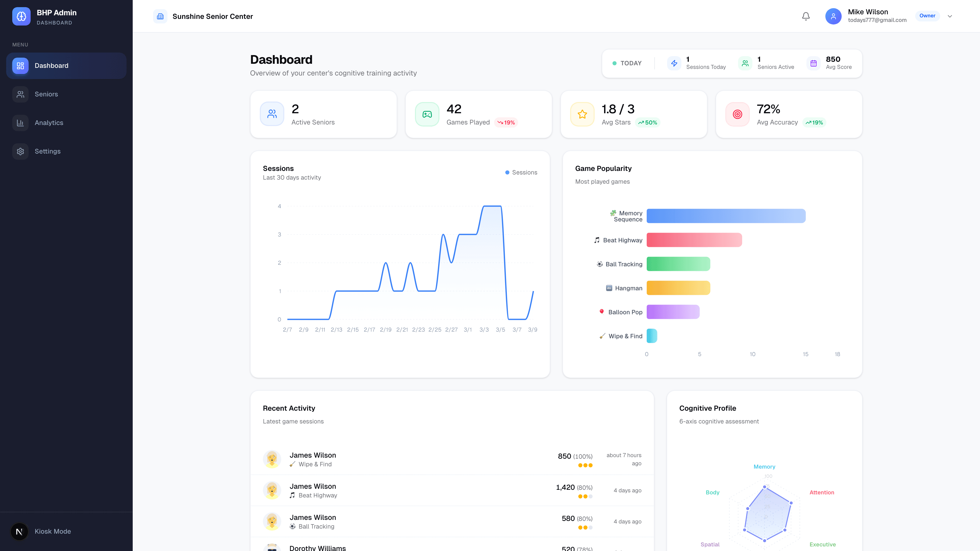The width and height of the screenshot is (980, 551).
Task: Select Dashboard in the sidebar menu
Action: click(x=51, y=65)
